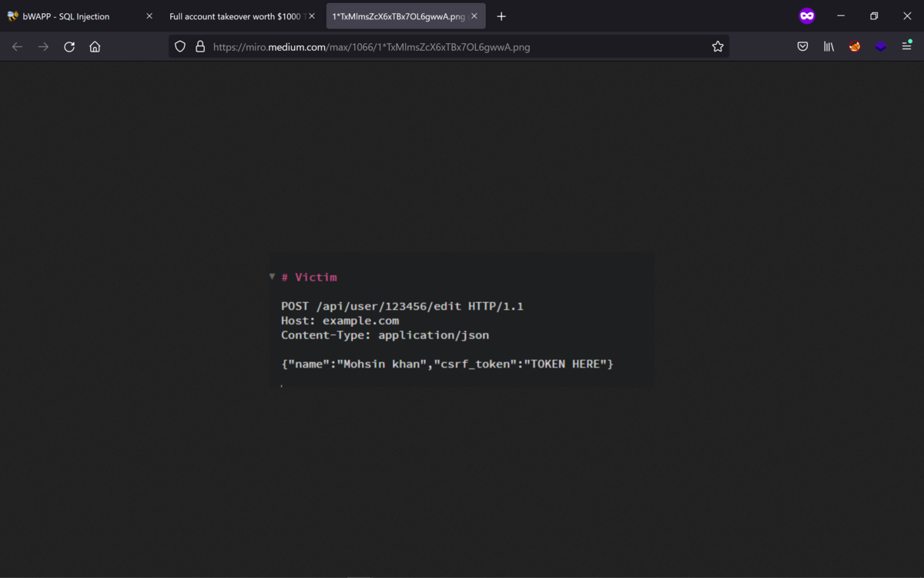This screenshot has width=924, height=578.
Task: View site security padlock details
Action: click(x=200, y=47)
